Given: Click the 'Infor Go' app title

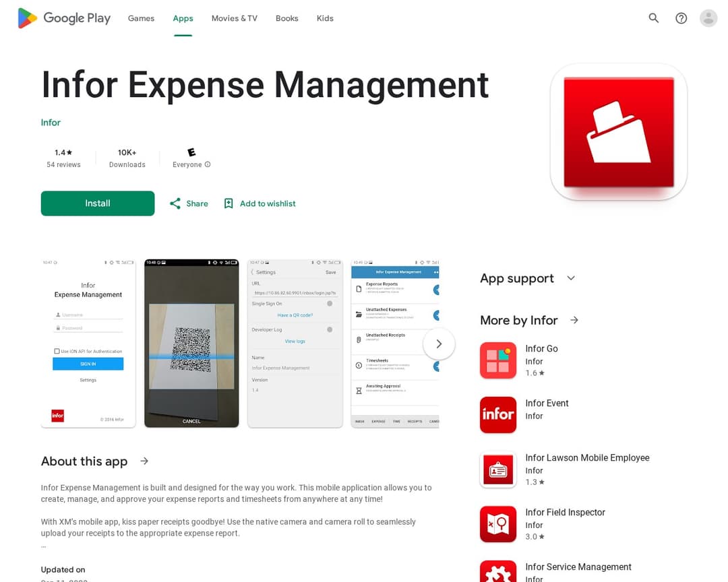Looking at the screenshot, I should point(541,348).
